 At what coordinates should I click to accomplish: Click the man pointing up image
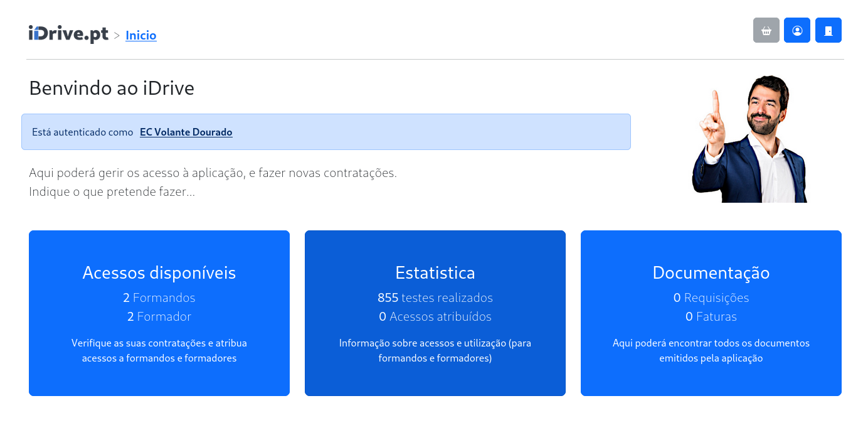[750, 139]
